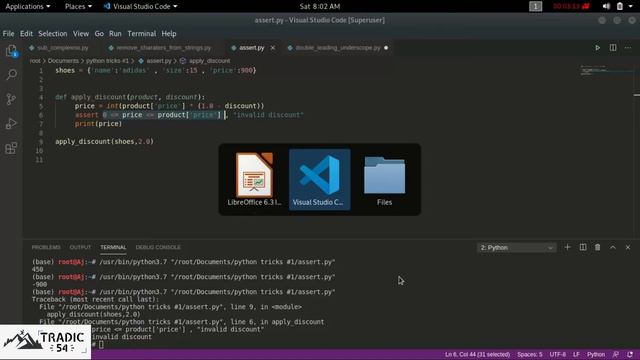Open the Source Control view

point(11,99)
